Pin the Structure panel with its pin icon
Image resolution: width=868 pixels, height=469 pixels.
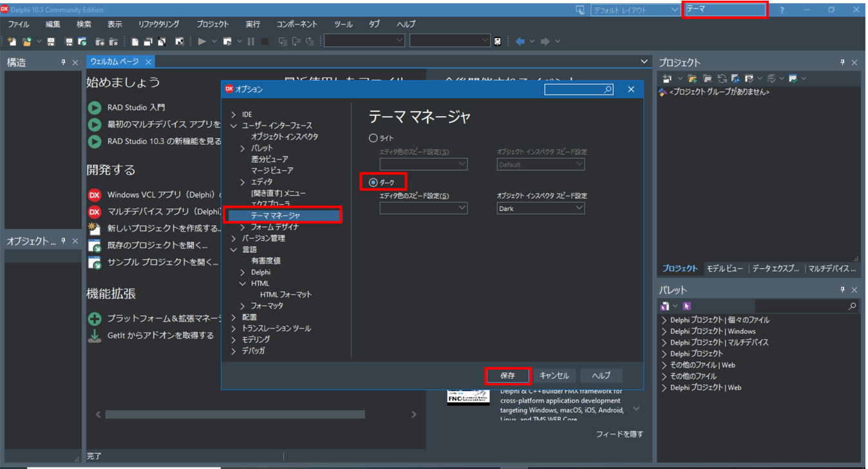coord(62,62)
